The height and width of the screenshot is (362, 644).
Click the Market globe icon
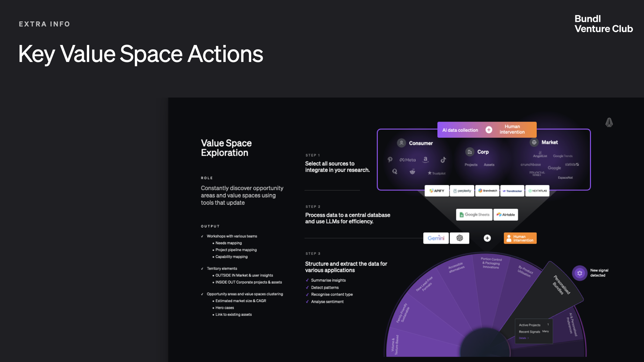[x=534, y=142]
